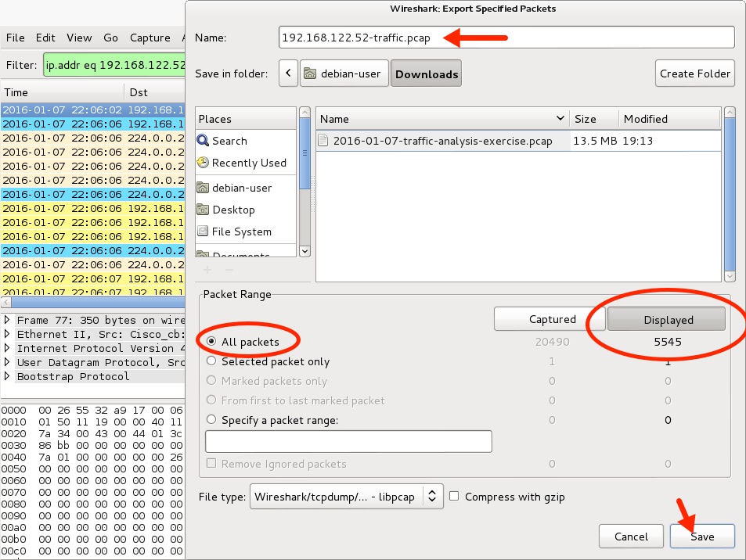Open the Edit menu in Wireshark
Screen dimensions: 746x560
coord(45,38)
